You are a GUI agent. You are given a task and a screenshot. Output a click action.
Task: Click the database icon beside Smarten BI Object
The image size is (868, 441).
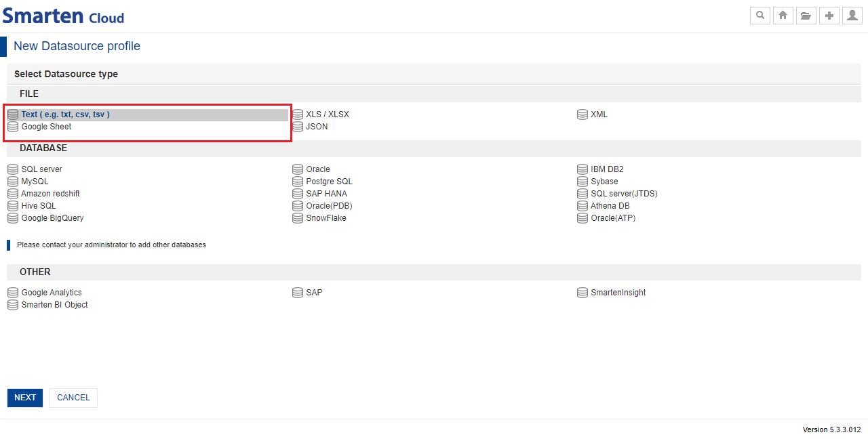pos(13,305)
